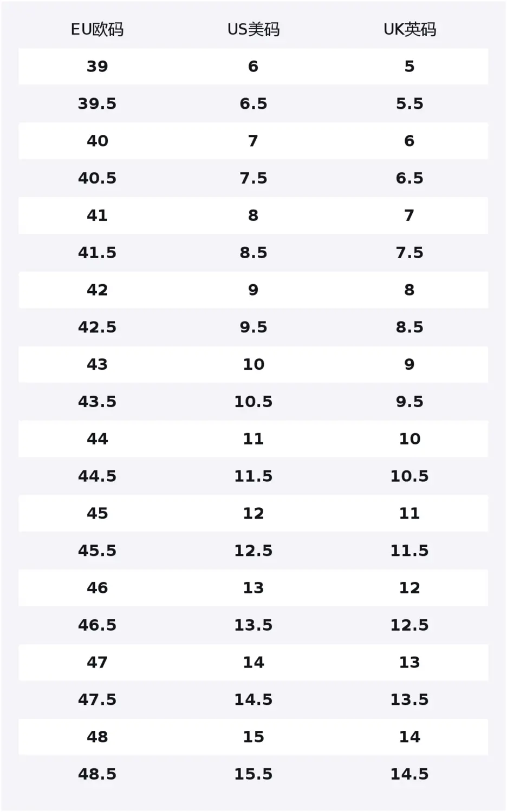507x812 pixels.
Task: Click EU size 43.5 cell
Action: pyautogui.click(x=97, y=402)
